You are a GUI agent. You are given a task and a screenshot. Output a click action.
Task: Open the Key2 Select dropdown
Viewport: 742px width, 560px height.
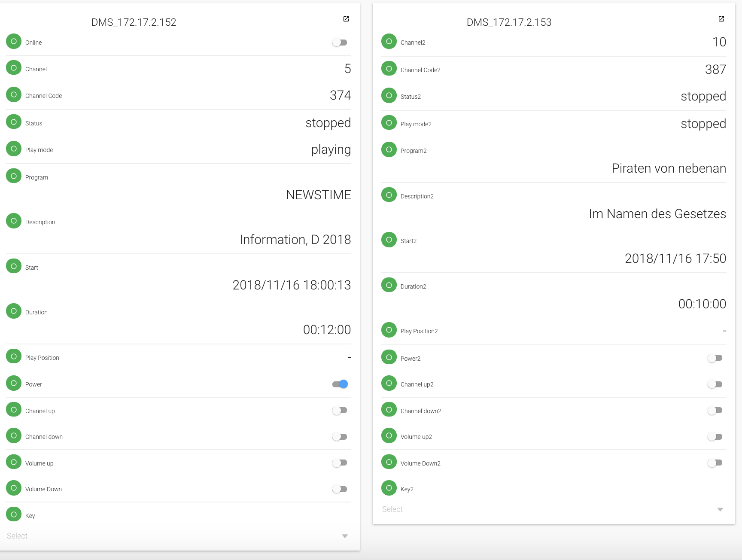click(554, 509)
